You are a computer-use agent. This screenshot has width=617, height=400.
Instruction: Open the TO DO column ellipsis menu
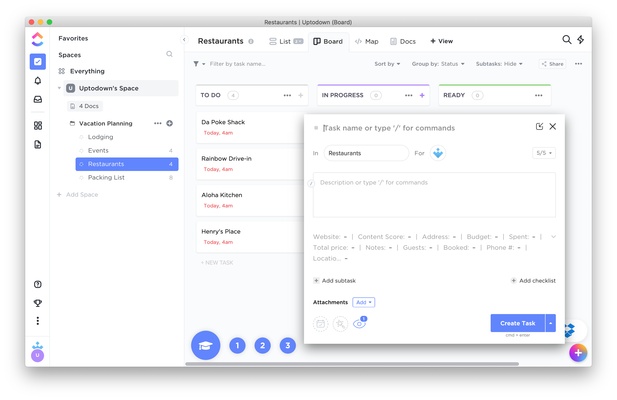287,95
